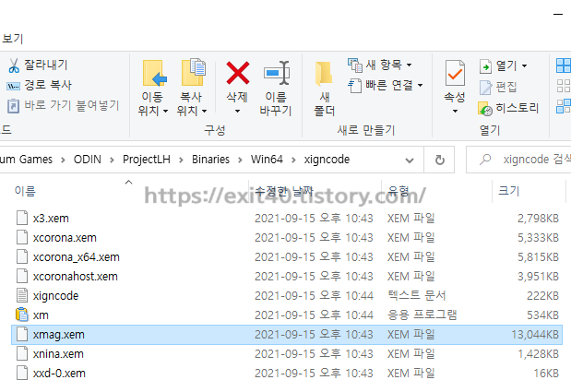571x392 pixels.
Task: Create a New folder (새 폴더)
Action: [x=324, y=88]
